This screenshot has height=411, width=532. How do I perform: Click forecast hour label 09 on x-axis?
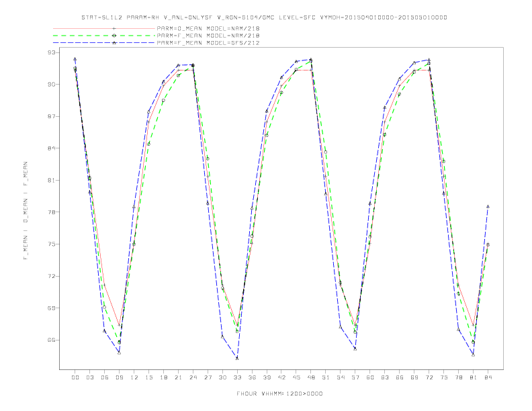(119, 377)
